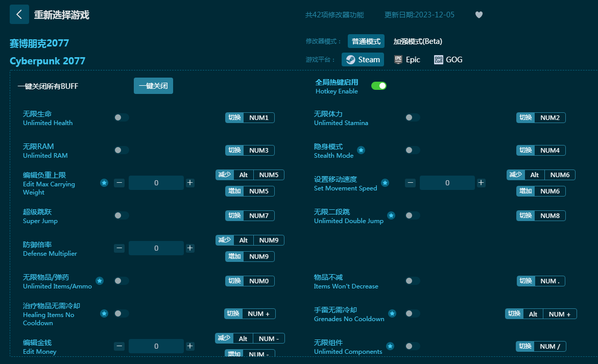This screenshot has height=364, width=598.
Task: Click 切换 NUM3 hotkey for Unlimited RAM
Action: coord(250,151)
